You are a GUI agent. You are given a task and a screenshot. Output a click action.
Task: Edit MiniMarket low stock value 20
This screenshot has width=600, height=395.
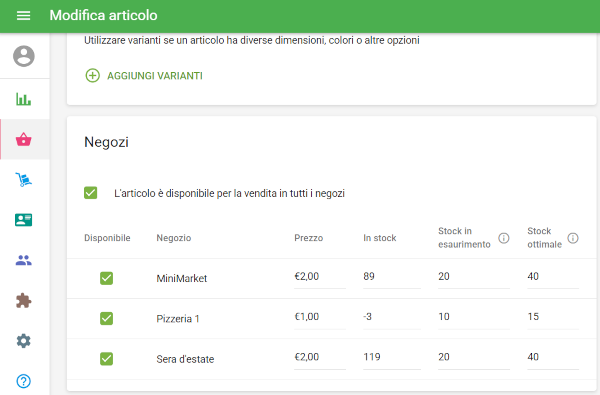(x=474, y=277)
